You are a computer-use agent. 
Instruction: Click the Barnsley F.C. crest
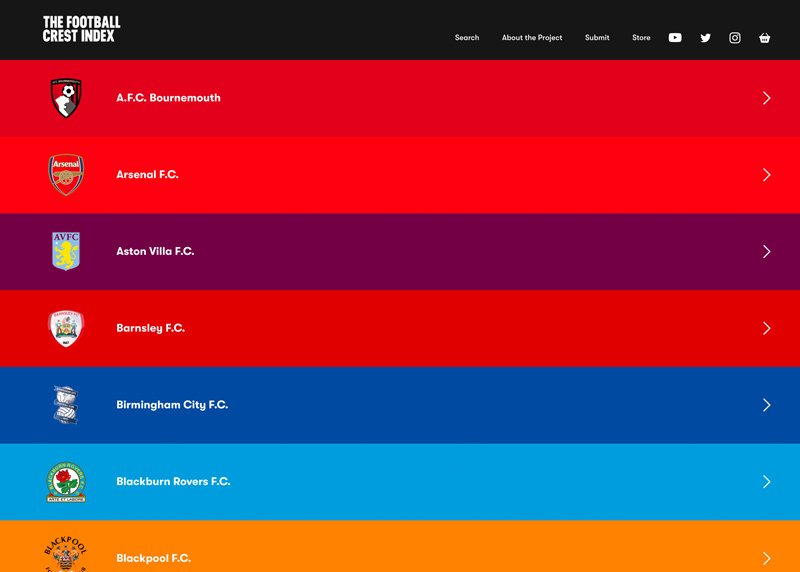pos(66,328)
